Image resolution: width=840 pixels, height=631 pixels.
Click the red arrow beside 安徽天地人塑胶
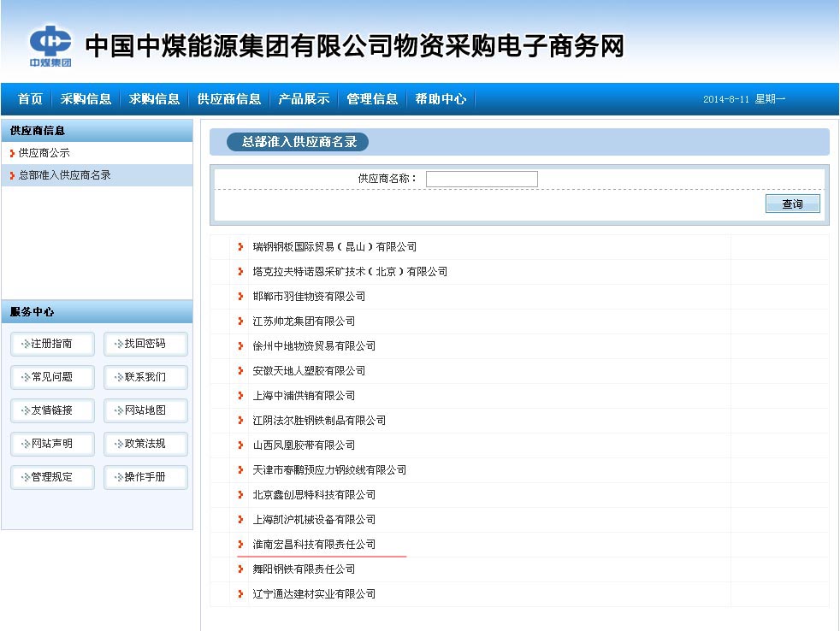pyautogui.click(x=240, y=371)
